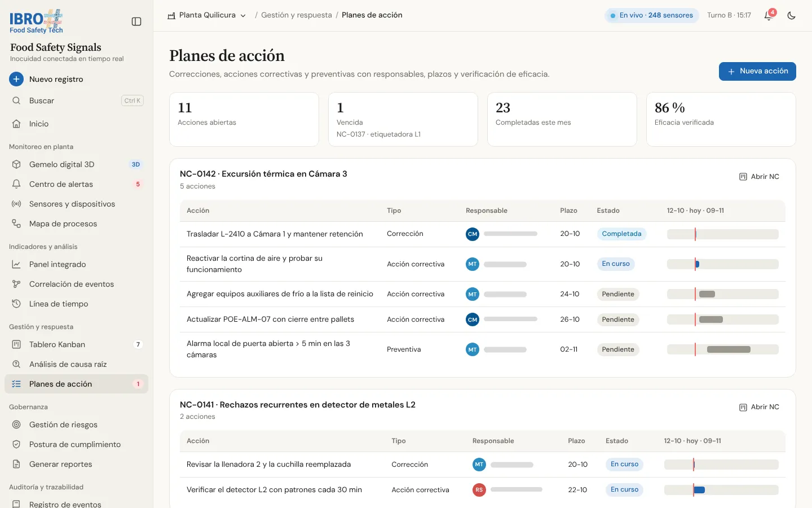Click the Gestión y respuesta breadcrumb

click(297, 15)
